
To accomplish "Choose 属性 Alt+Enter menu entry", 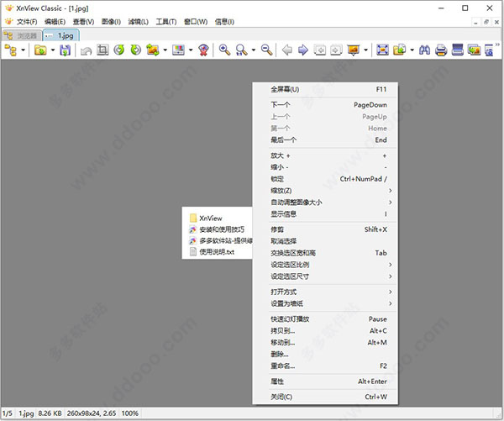I will (325, 382).
